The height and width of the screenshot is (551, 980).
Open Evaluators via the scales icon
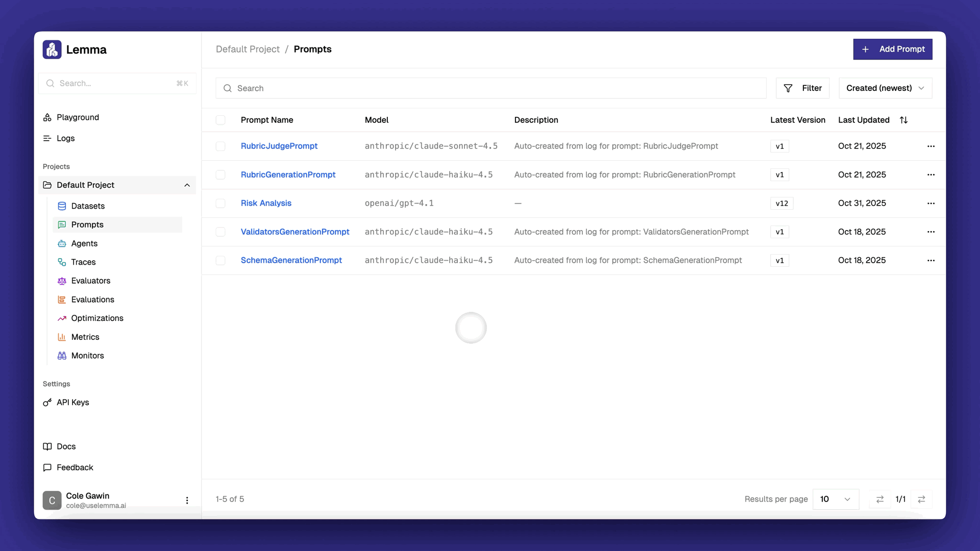[62, 281]
